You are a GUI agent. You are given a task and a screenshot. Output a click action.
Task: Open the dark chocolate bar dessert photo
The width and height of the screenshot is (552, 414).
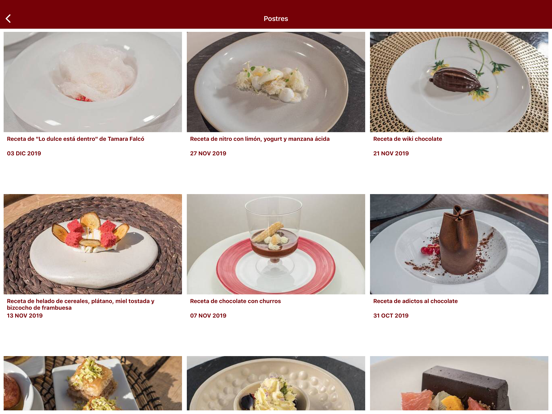pyautogui.click(x=459, y=383)
